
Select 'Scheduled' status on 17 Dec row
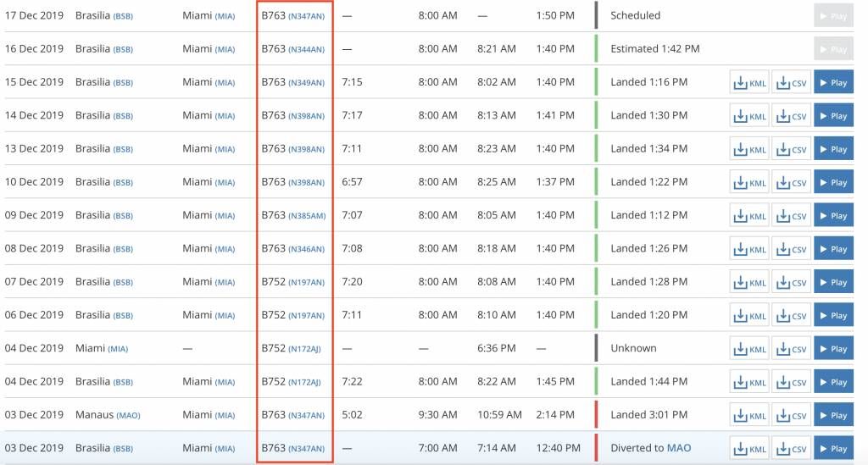(635, 15)
